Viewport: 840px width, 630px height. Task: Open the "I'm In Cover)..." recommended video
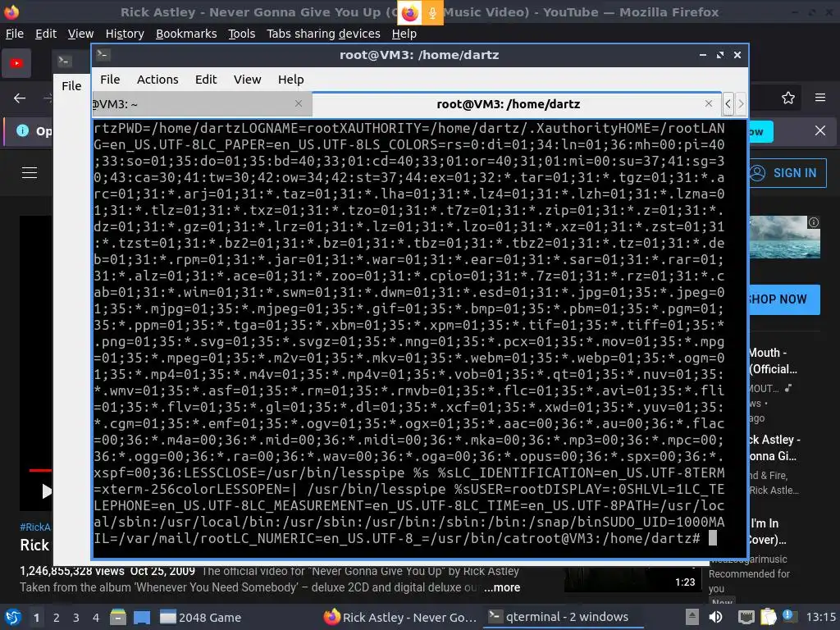click(767, 531)
